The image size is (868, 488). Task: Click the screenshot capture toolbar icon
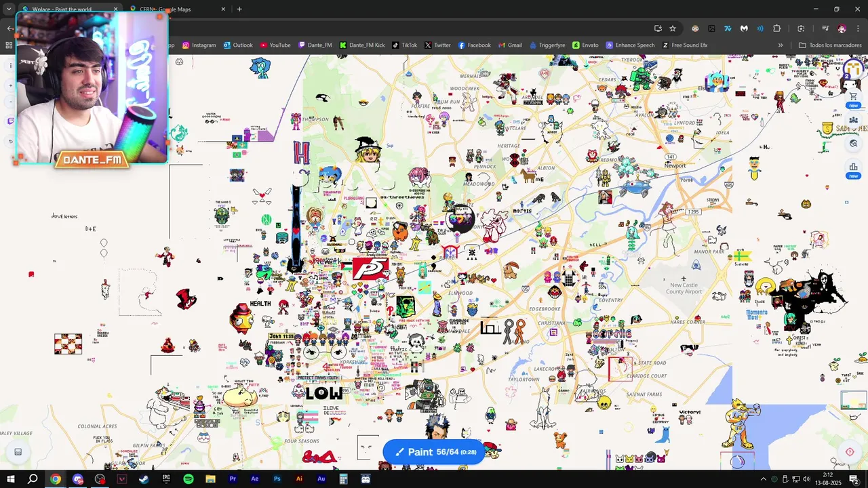click(801, 28)
